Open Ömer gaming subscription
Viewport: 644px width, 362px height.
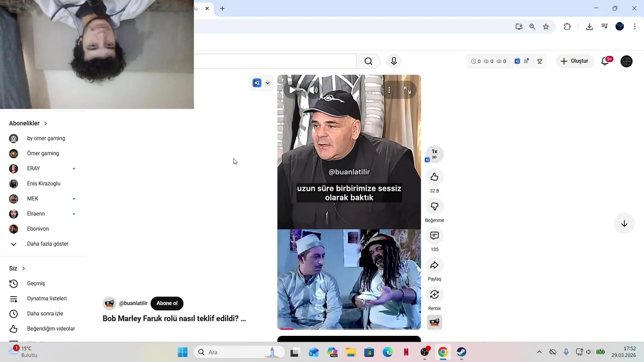pyautogui.click(x=43, y=153)
